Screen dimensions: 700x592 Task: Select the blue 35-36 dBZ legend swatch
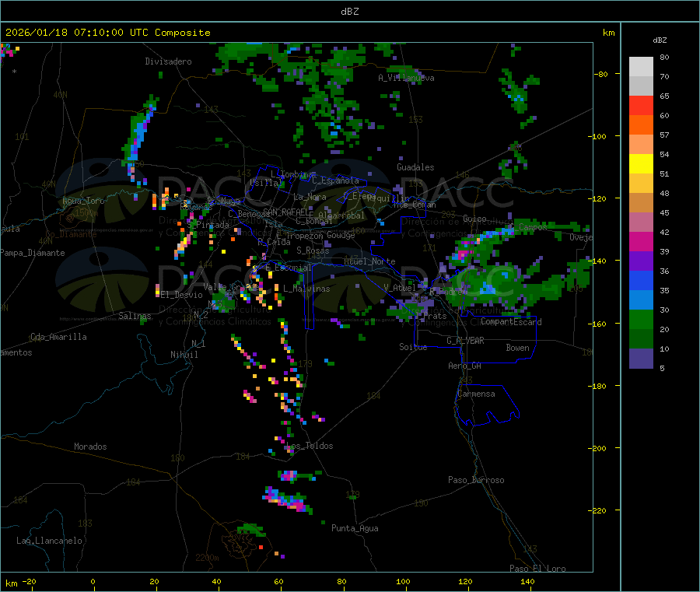[641, 280]
